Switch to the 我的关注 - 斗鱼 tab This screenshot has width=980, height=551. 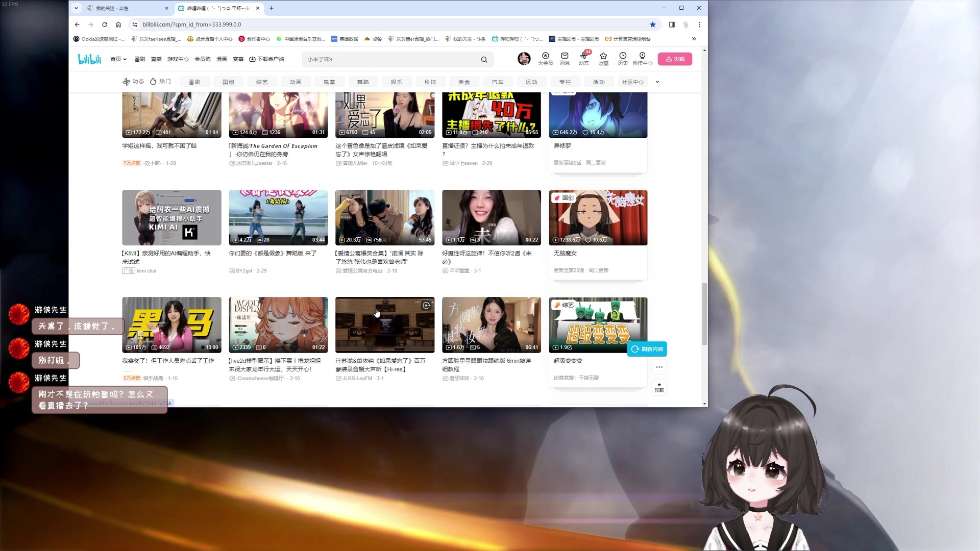128,8
